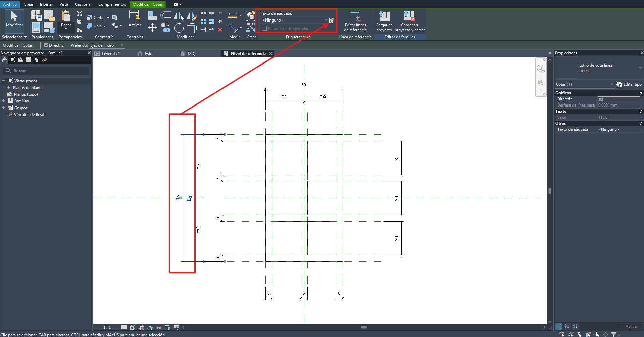
Task: Click Cargar en proyecto icon
Action: pyautogui.click(x=384, y=22)
